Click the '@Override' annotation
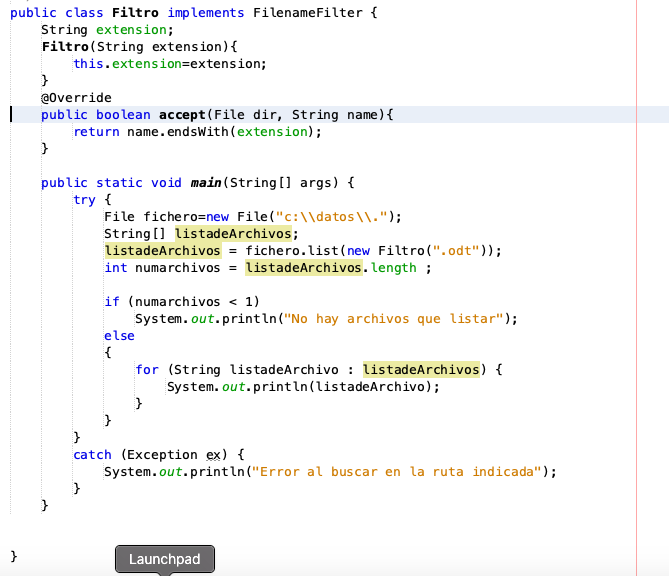The width and height of the screenshot is (669, 576). click(x=76, y=98)
